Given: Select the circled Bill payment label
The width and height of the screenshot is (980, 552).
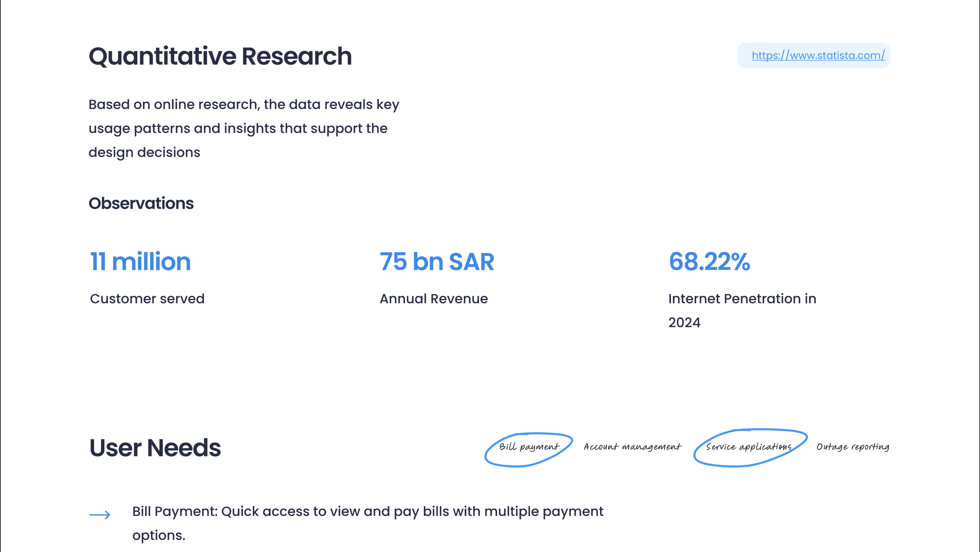Looking at the screenshot, I should (529, 447).
